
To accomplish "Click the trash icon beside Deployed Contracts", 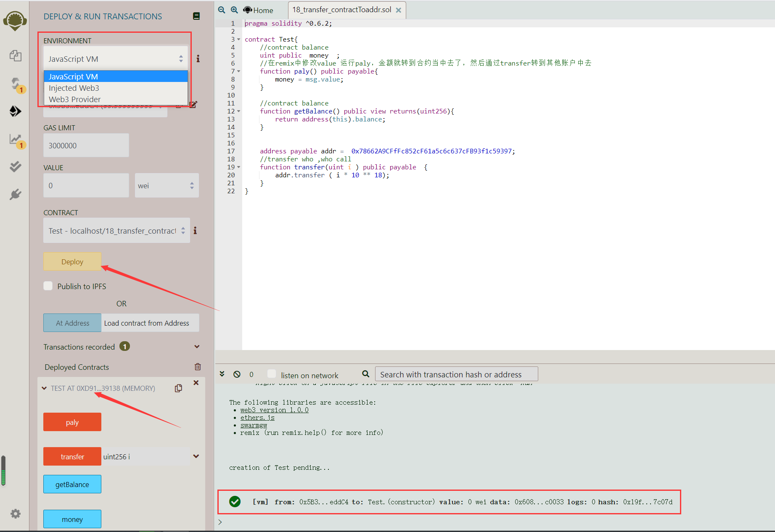I will pos(198,367).
